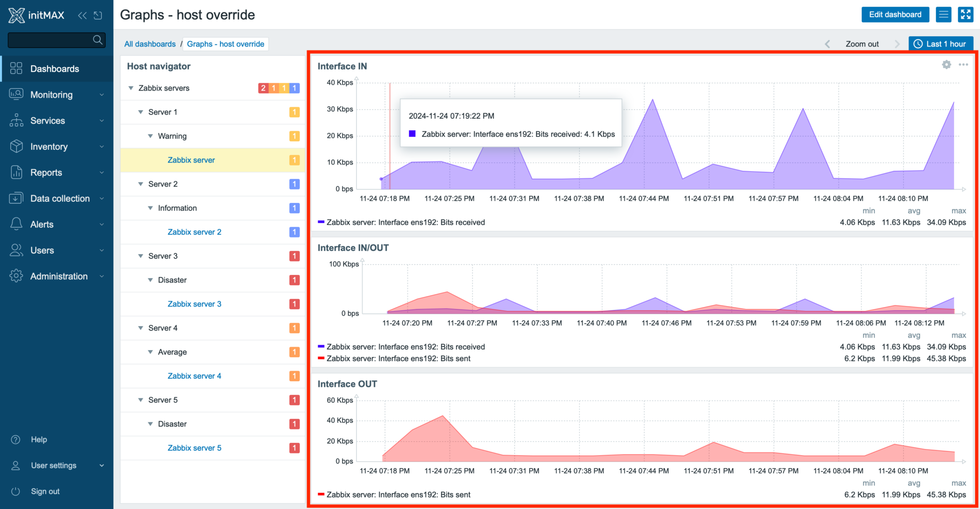Screen dimensions: 980x509
Task: Collapse the sidebar with the double-chevron icon
Action: pos(82,15)
